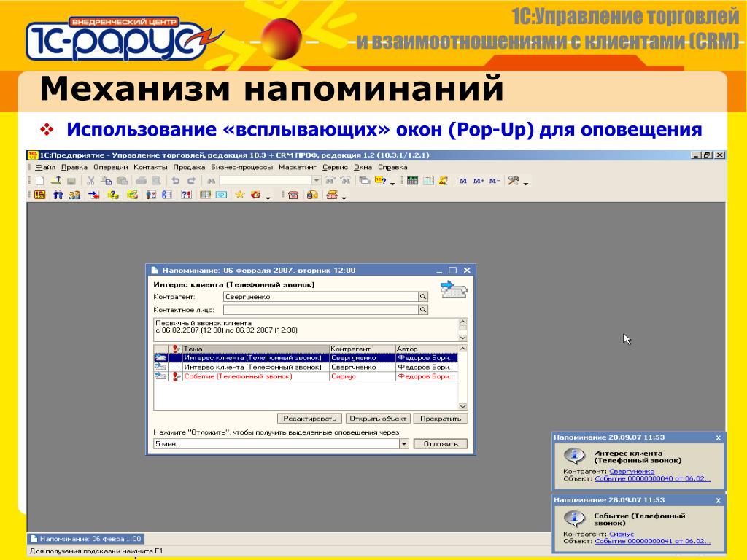Click the magnifier button next to Контактное лицо field
Image resolution: width=747 pixels, height=560 pixels.
tap(423, 310)
